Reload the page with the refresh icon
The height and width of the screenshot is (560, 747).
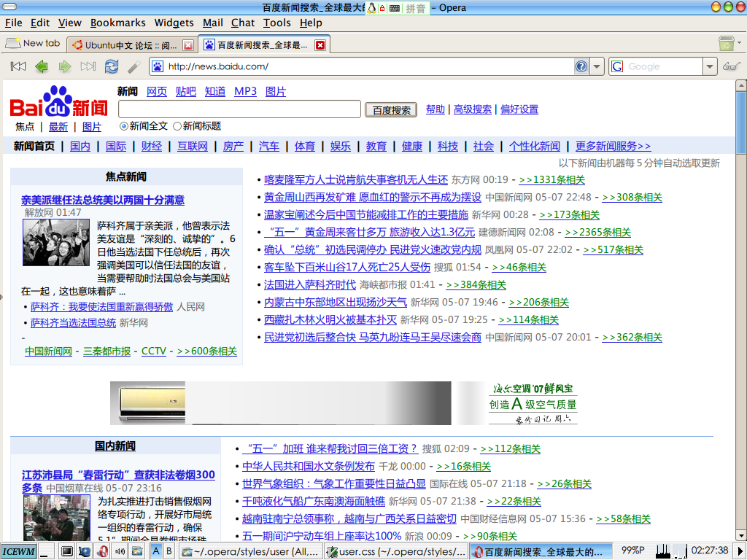click(112, 66)
